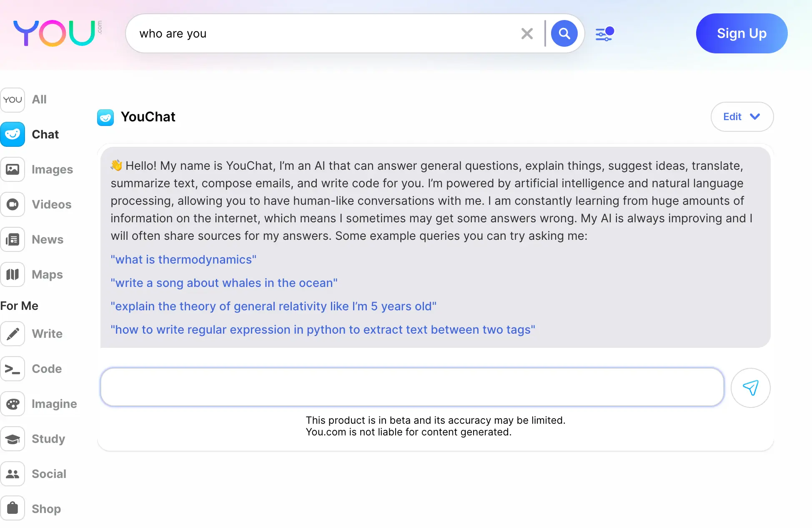Open the Write app label

tap(47, 334)
